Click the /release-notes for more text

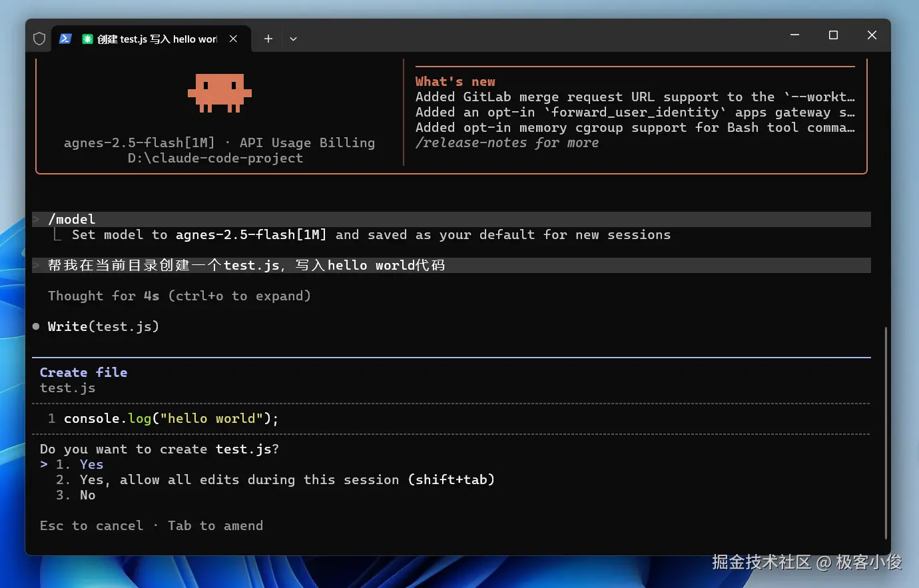(x=507, y=143)
